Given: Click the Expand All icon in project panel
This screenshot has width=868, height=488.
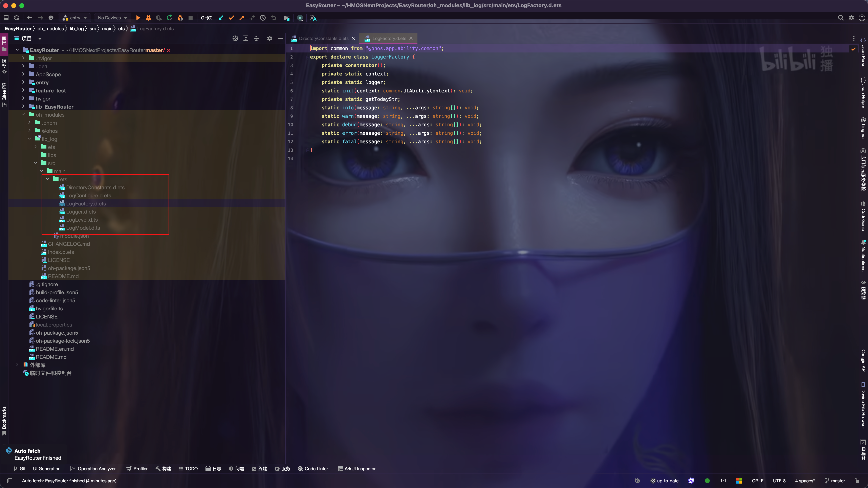Looking at the screenshot, I should point(246,38).
